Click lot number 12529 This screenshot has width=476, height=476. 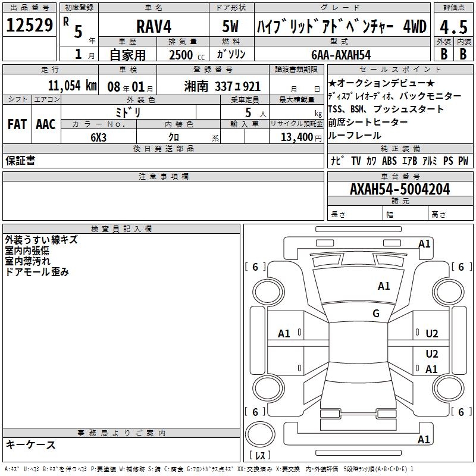29,25
